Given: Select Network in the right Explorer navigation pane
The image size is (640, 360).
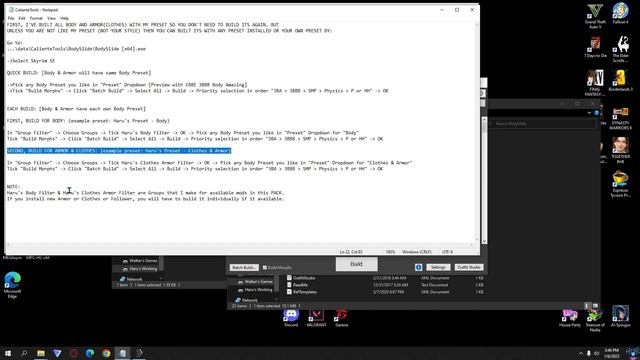Looking at the screenshot, I should [249, 300].
